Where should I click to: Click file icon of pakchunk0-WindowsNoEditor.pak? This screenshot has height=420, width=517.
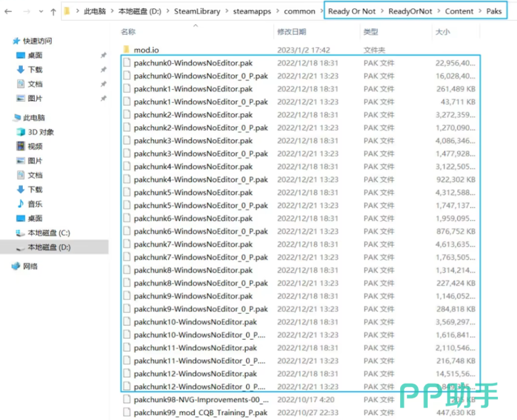point(127,63)
